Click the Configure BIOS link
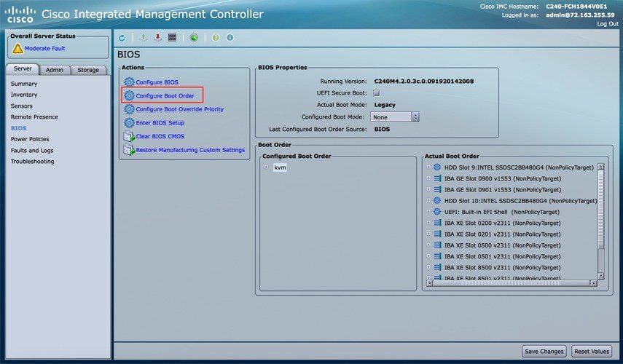This screenshot has width=623, height=364. pos(157,82)
